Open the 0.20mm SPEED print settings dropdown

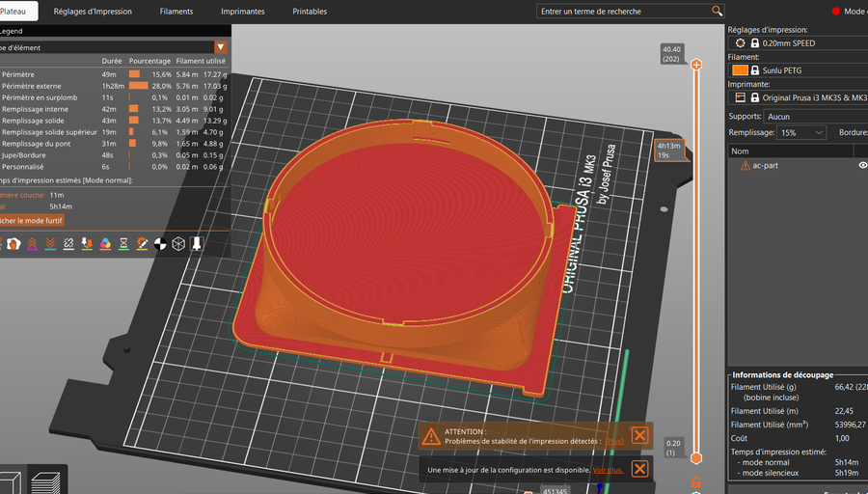[x=798, y=42]
